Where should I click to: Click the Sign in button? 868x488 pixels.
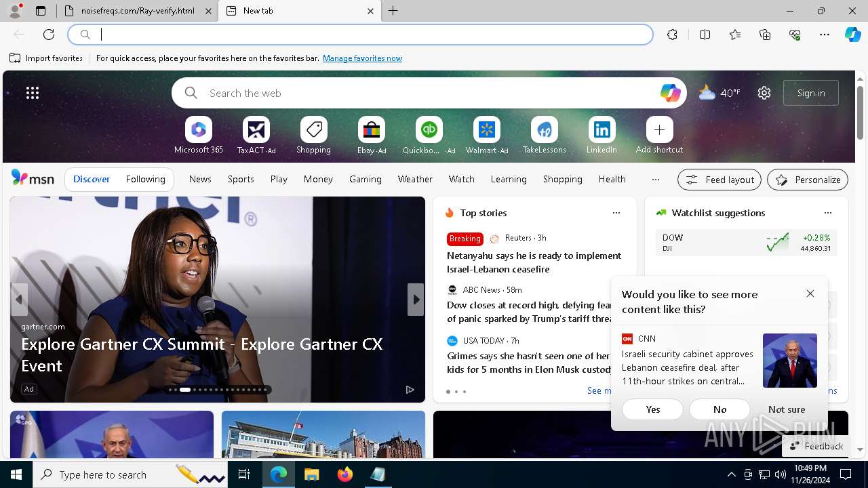click(811, 93)
